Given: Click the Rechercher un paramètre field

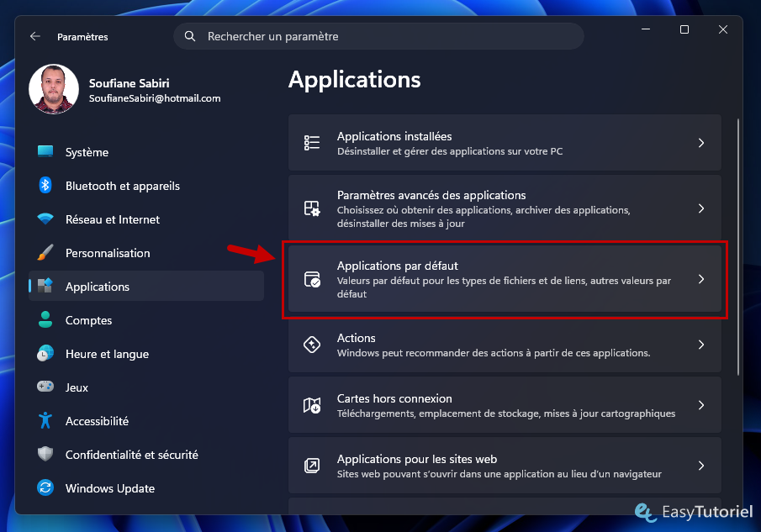Looking at the screenshot, I should (x=378, y=36).
